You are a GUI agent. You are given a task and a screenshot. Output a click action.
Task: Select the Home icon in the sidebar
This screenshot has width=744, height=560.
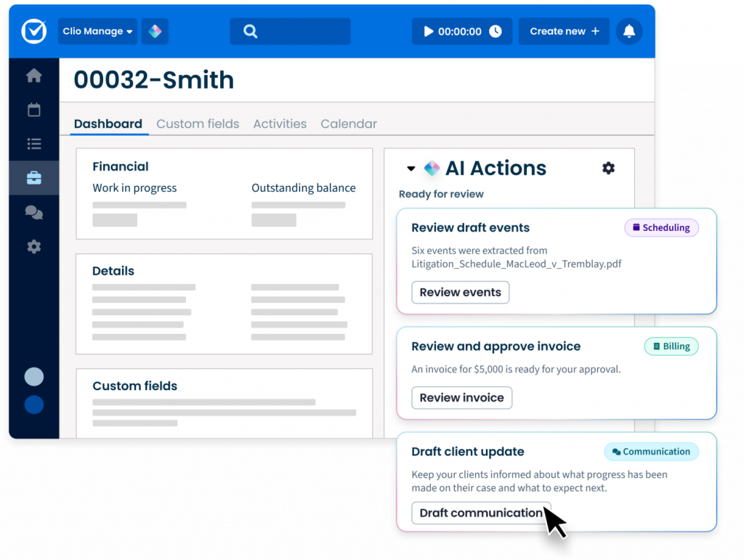click(33, 76)
